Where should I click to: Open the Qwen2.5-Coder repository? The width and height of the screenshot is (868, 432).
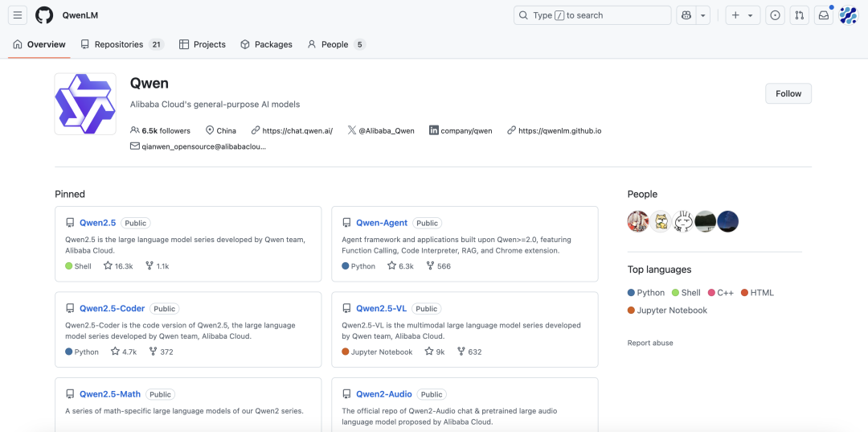click(x=113, y=308)
